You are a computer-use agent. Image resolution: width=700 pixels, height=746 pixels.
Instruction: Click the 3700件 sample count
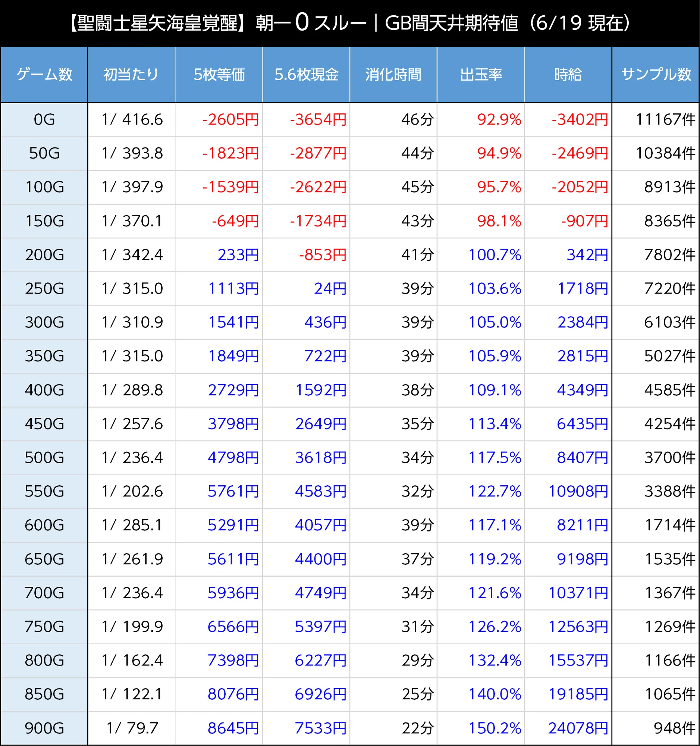pos(670,458)
